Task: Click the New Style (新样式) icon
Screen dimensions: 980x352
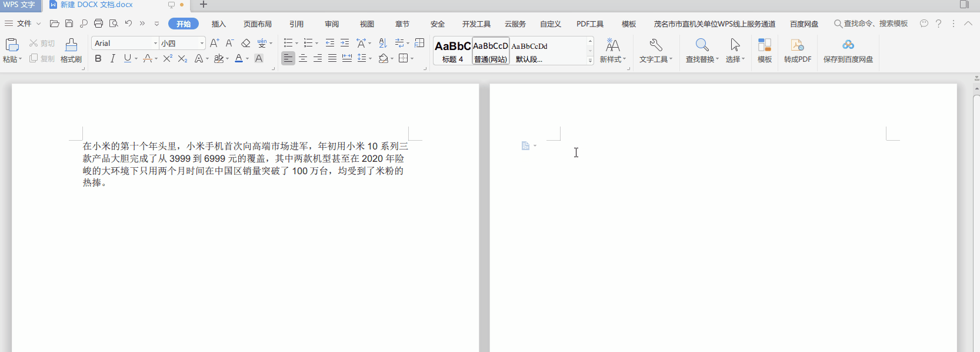Action: tap(613, 51)
